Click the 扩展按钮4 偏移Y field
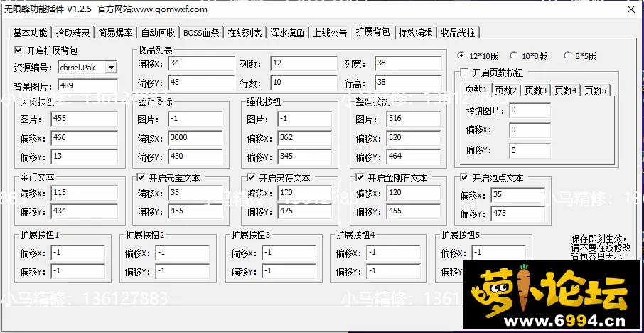 pyautogui.click(x=394, y=271)
